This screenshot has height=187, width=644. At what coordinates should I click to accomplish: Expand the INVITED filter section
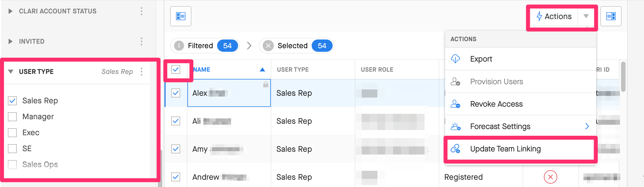[x=10, y=41]
